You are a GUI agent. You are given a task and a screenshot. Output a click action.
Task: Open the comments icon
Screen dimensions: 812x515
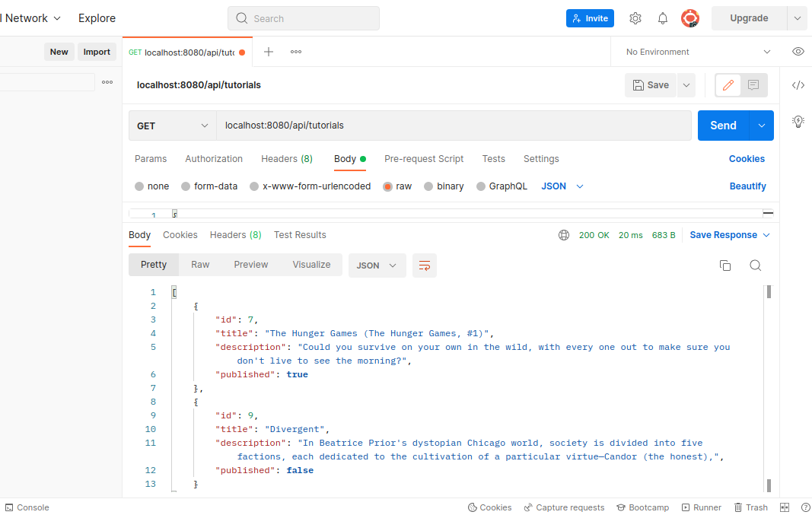(x=753, y=85)
